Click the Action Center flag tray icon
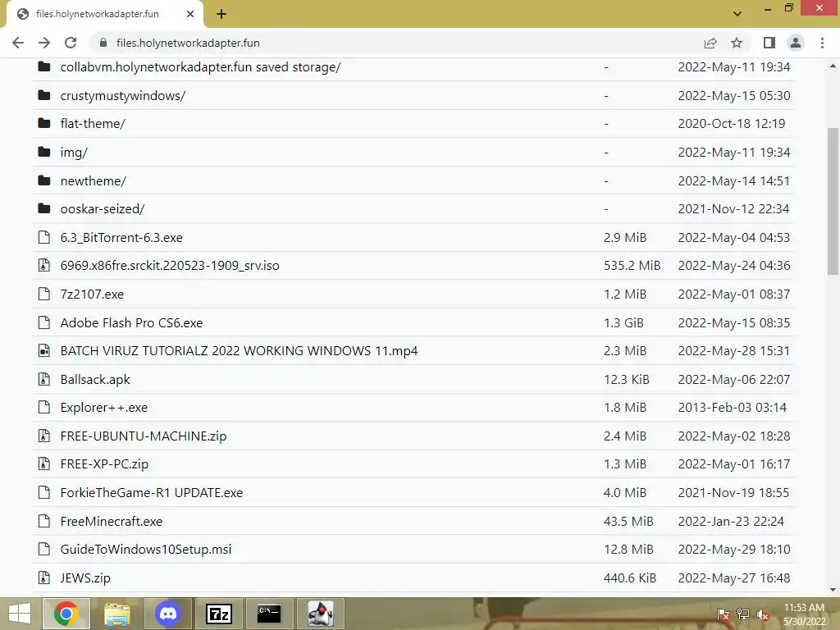 (724, 614)
